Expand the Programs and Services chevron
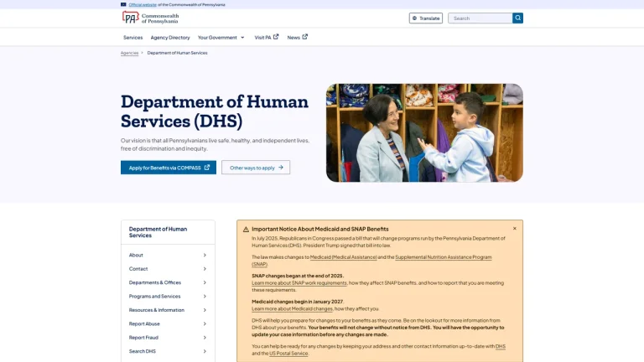 coord(205,297)
